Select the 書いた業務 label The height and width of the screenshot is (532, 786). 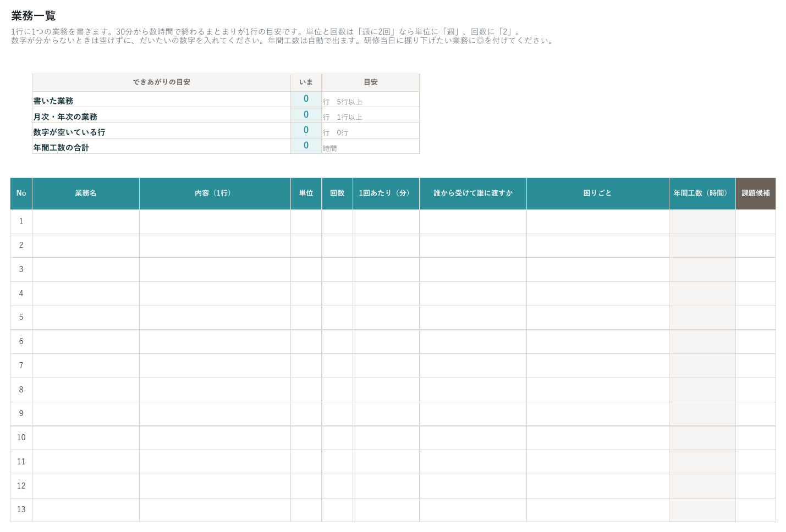tap(53, 101)
